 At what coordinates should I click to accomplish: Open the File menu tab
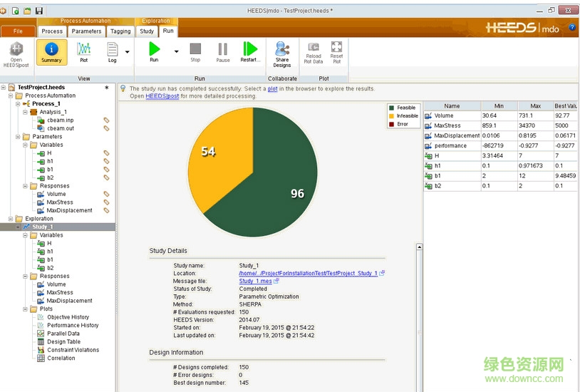pos(19,31)
